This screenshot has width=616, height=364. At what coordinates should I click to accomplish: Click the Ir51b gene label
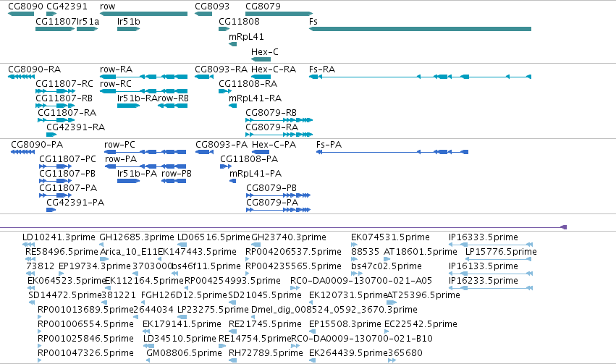point(128,22)
